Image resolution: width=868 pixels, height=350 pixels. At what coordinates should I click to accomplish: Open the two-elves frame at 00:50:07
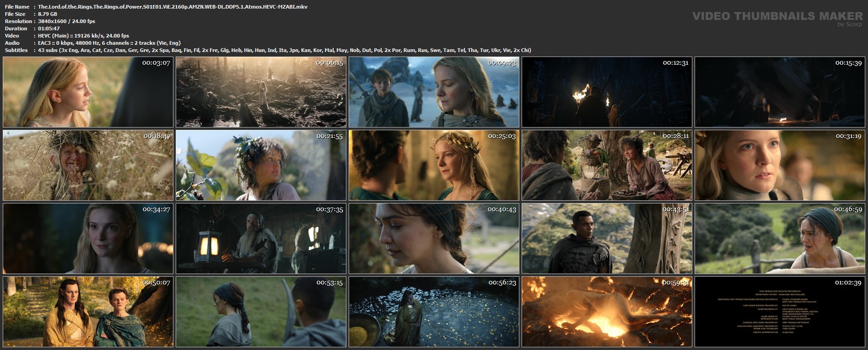click(88, 312)
